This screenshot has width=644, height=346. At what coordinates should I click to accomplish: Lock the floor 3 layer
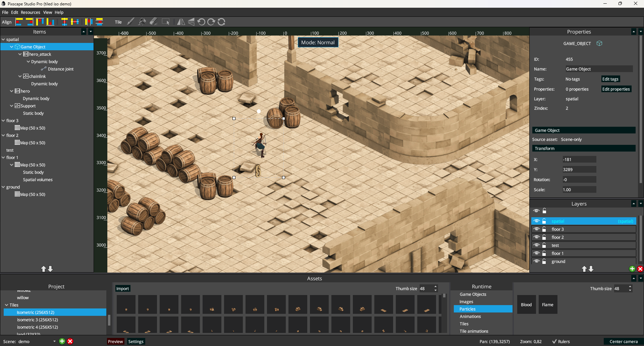pyautogui.click(x=544, y=229)
